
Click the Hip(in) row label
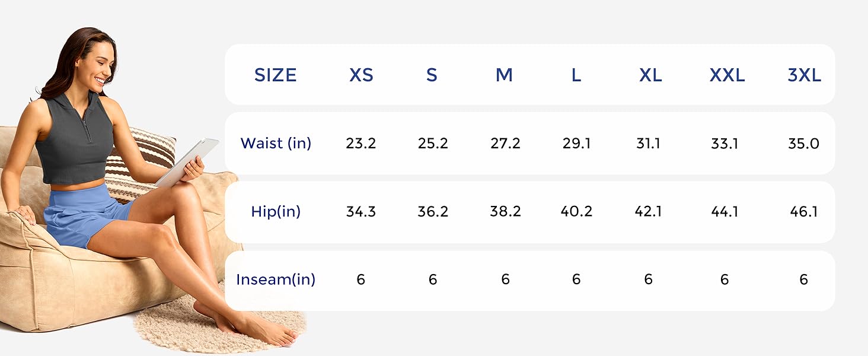276,212
